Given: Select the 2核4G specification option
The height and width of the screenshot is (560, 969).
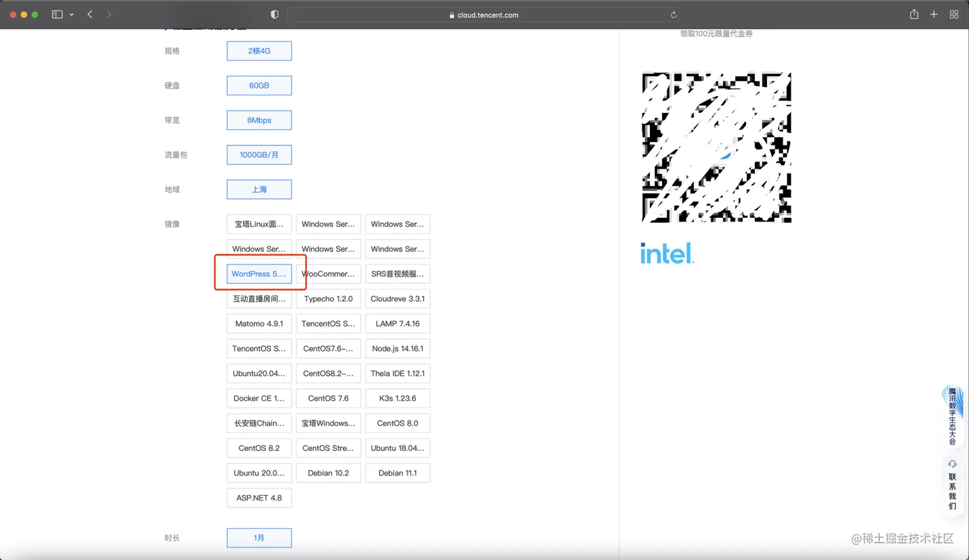Looking at the screenshot, I should (x=259, y=51).
